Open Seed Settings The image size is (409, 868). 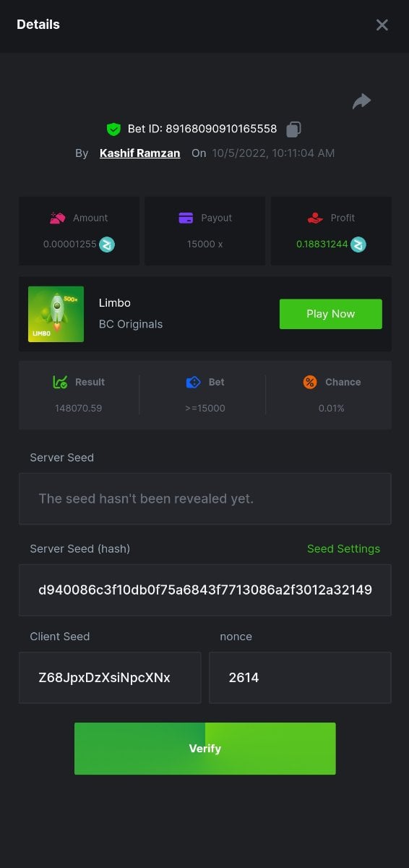[343, 548]
